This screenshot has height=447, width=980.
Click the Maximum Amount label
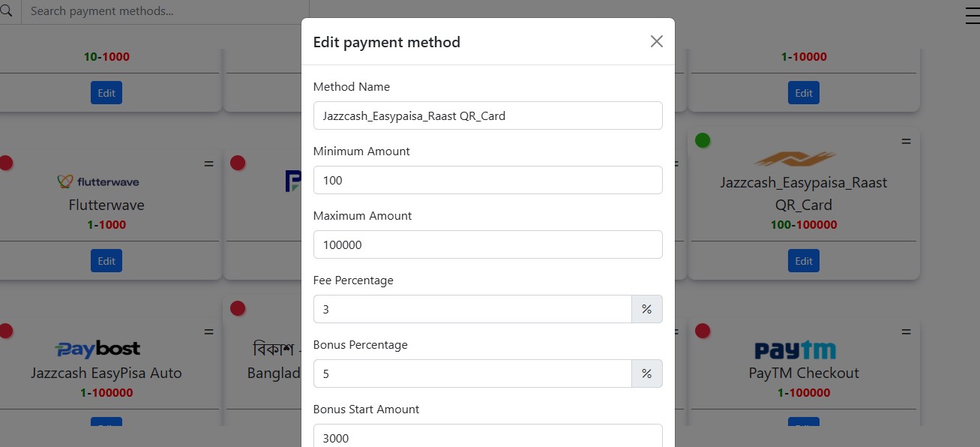tap(363, 216)
